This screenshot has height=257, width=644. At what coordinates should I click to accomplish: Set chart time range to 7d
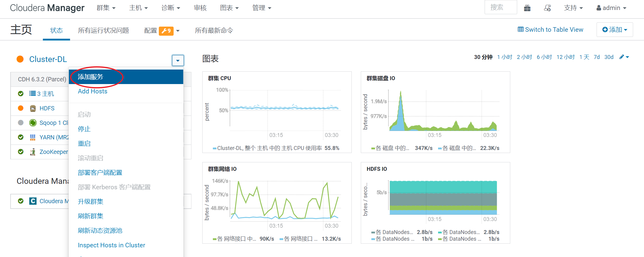point(597,57)
